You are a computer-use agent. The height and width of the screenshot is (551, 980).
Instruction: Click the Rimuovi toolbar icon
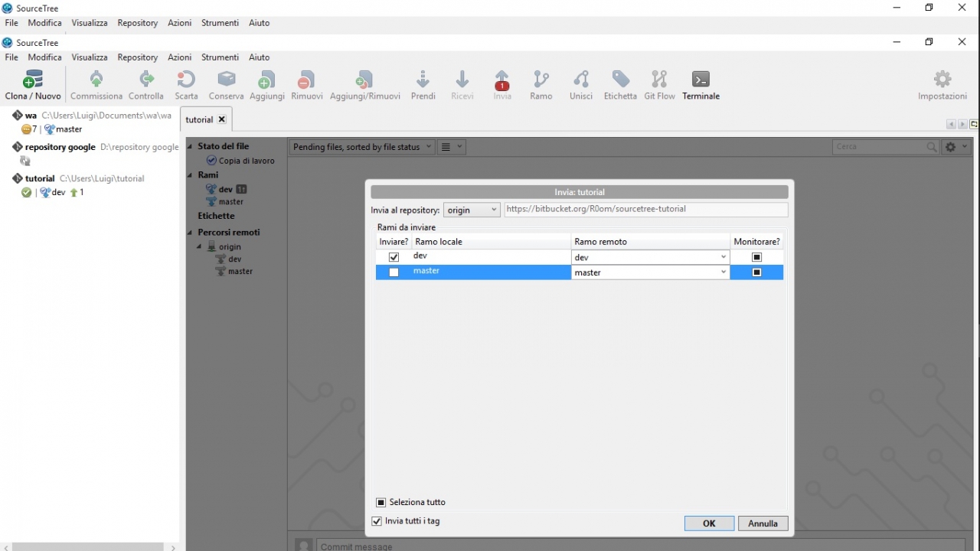[307, 80]
